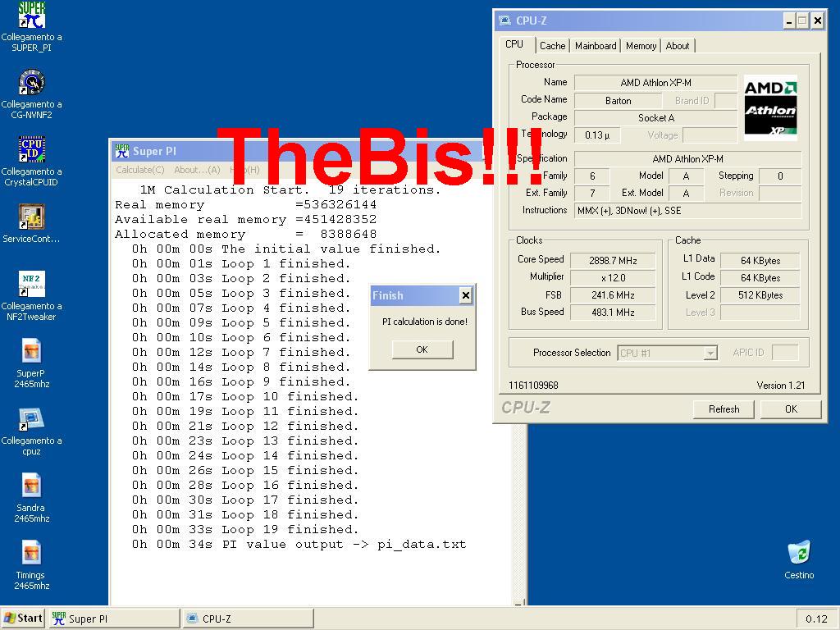
Task: Switch to the Mainboard tab
Action: coord(596,46)
